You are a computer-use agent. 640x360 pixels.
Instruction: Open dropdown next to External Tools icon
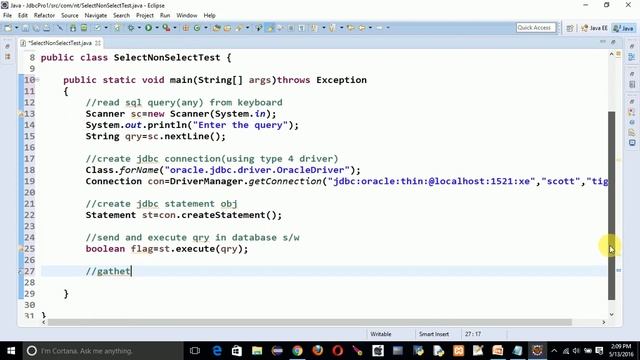(x=175, y=28)
